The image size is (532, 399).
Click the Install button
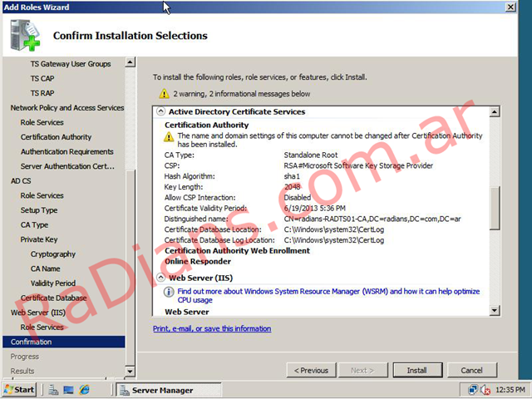click(x=416, y=370)
